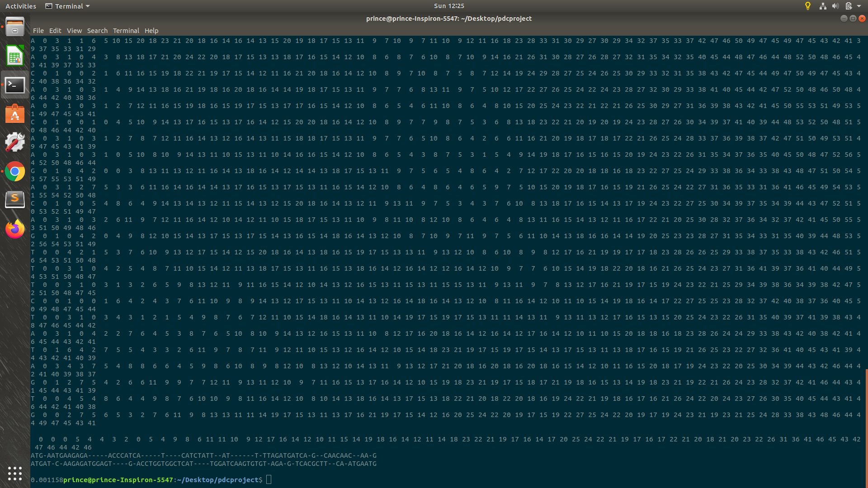Open the File menu in Terminal

pyautogui.click(x=38, y=30)
